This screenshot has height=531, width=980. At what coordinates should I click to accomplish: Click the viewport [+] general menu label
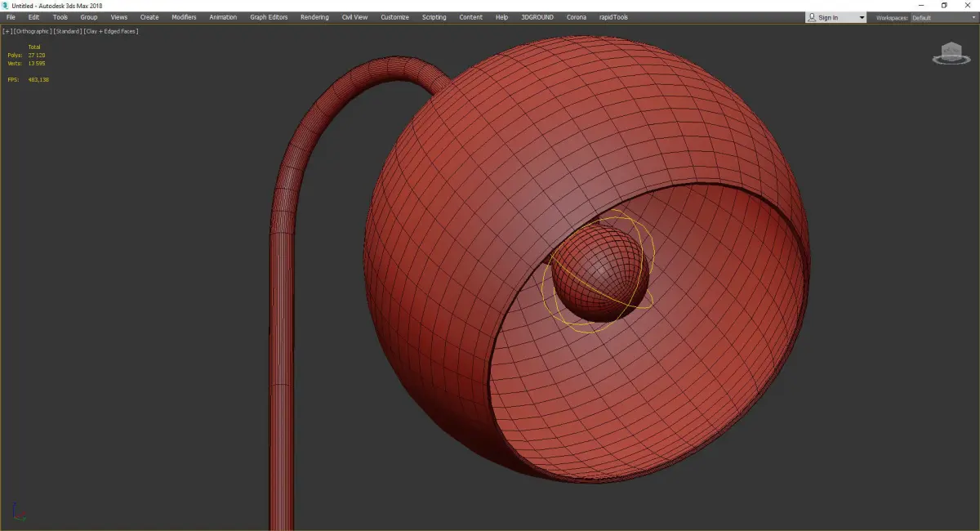click(x=7, y=31)
